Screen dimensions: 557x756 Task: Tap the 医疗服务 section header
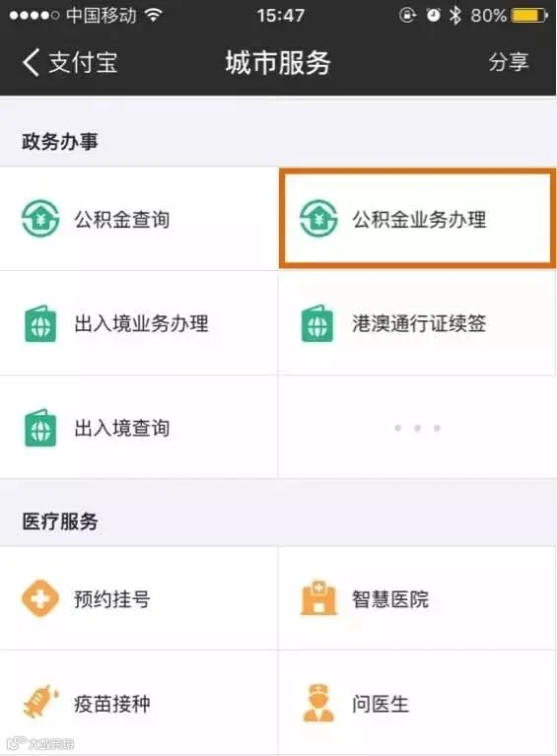[60, 521]
